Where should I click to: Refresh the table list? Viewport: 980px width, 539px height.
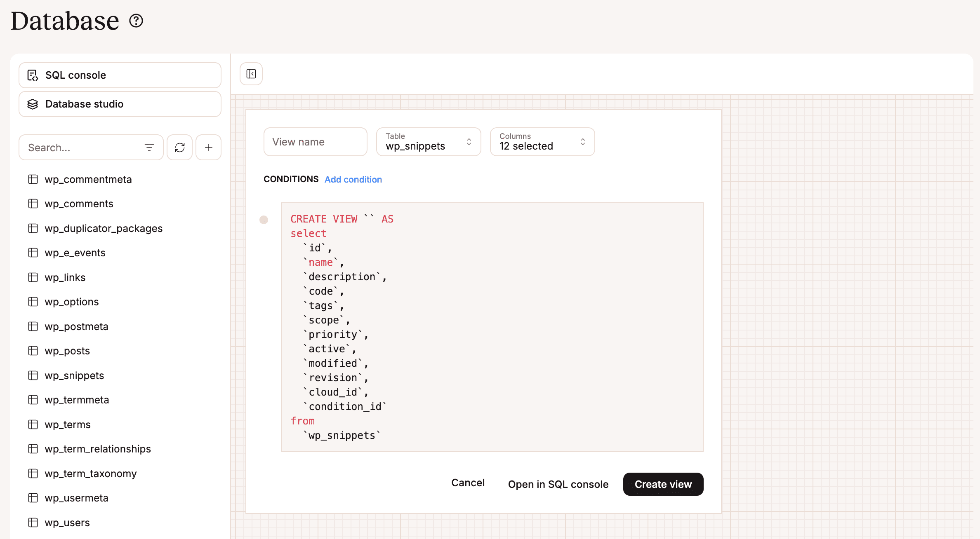(x=179, y=147)
